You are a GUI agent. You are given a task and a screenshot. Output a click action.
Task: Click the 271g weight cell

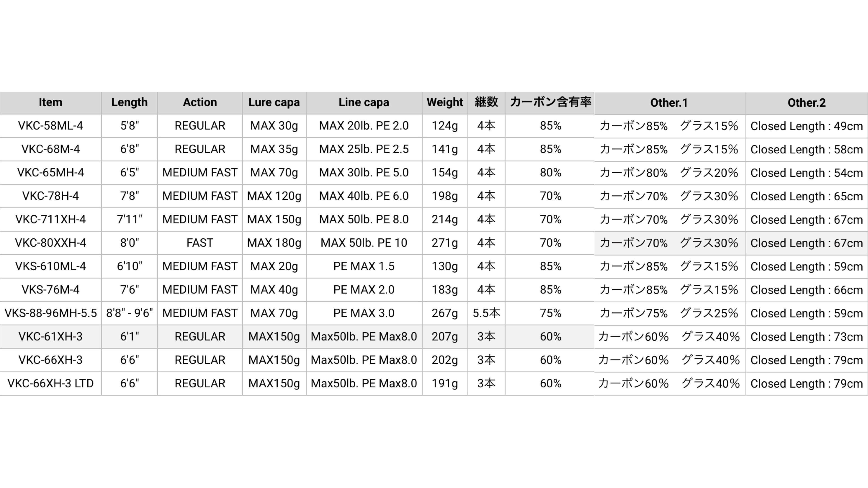click(445, 243)
